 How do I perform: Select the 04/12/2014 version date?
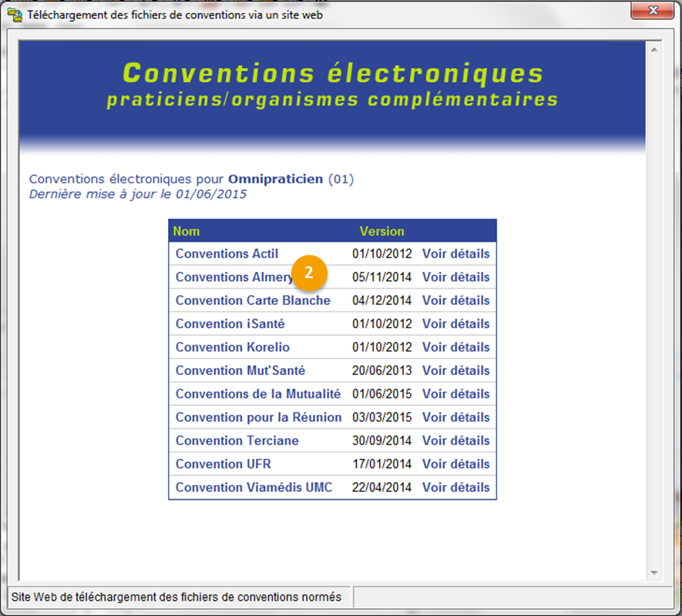point(382,301)
